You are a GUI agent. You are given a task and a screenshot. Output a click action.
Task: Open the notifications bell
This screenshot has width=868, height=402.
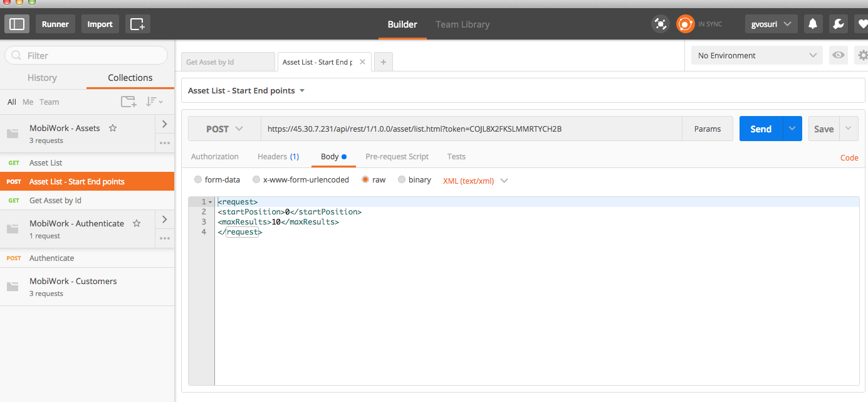click(x=813, y=24)
